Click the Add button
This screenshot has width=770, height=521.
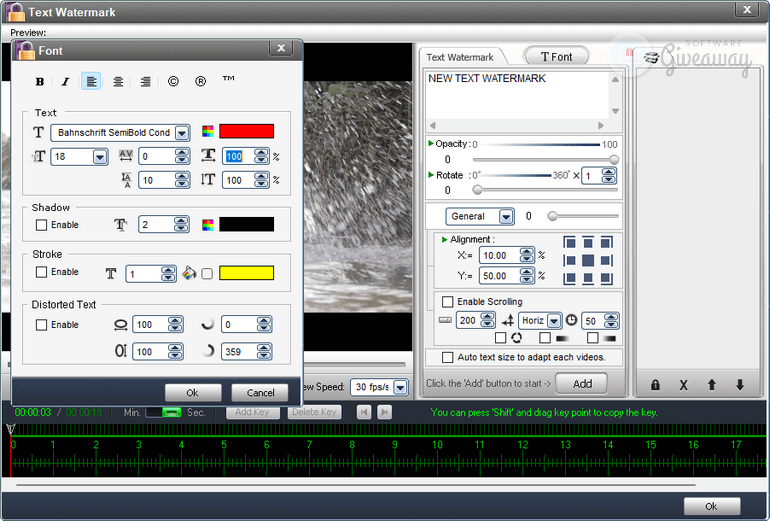tap(581, 384)
